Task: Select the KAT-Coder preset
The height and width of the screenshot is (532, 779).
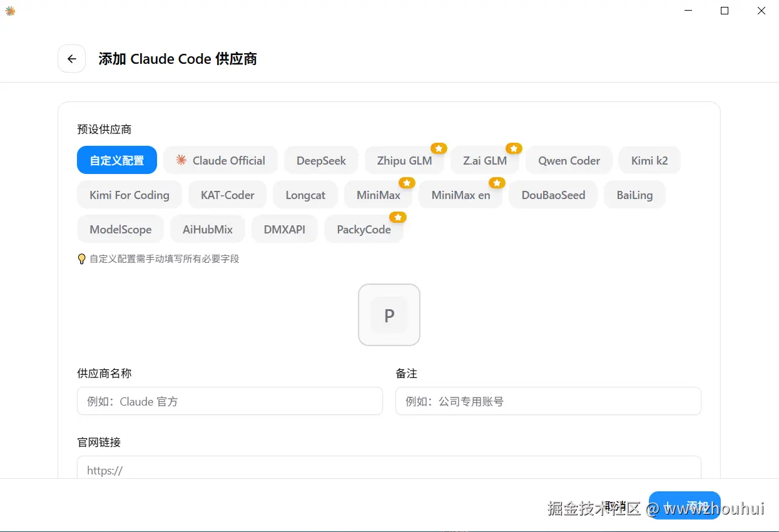Action: [x=228, y=195]
